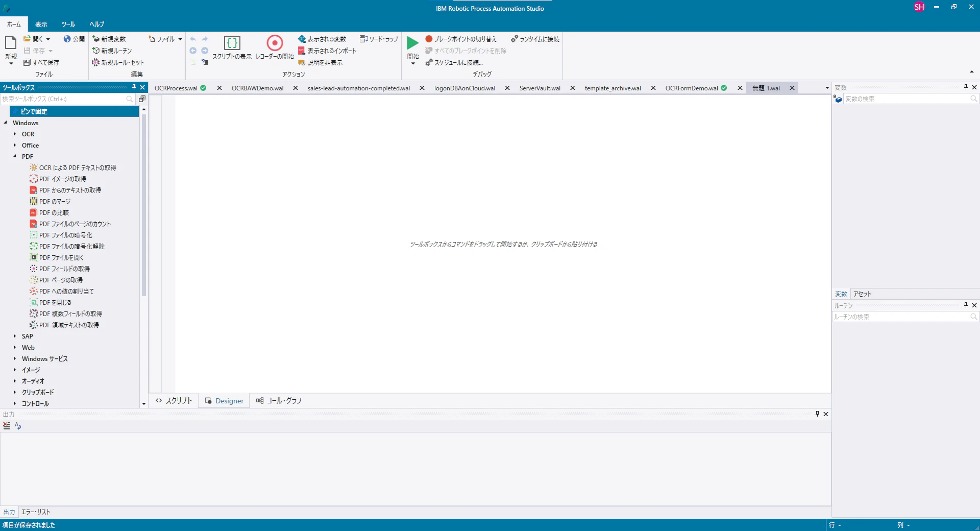Select the PDF を閉じる command
This screenshot has width=980, height=531.
tap(51, 302)
